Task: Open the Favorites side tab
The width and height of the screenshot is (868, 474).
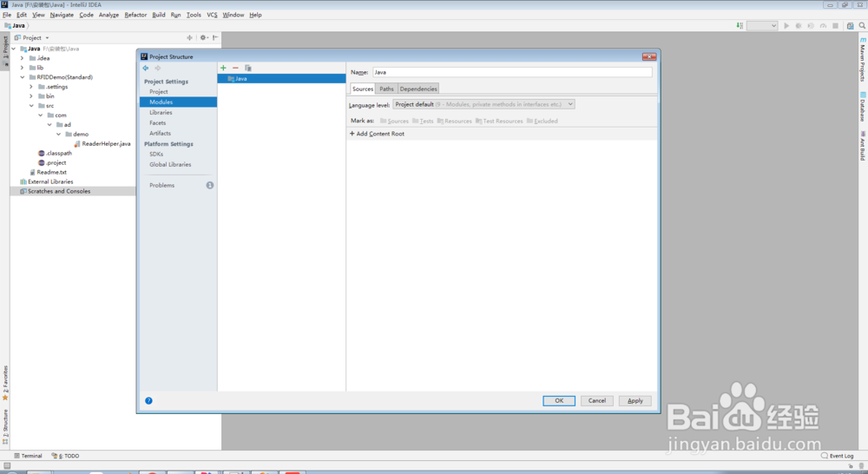Action: coord(5,383)
